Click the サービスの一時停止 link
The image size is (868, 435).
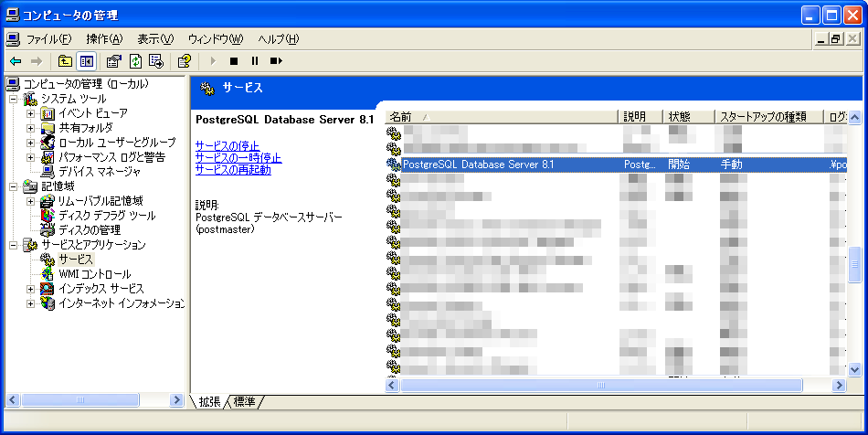(238, 158)
